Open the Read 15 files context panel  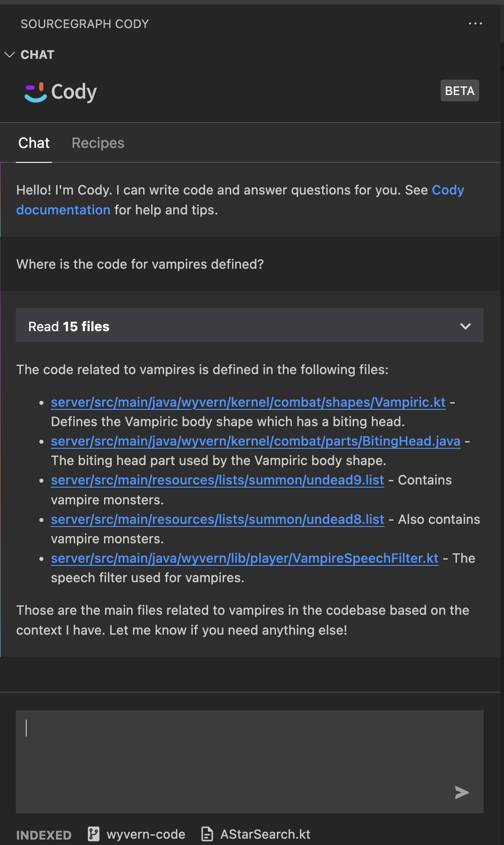click(x=250, y=325)
